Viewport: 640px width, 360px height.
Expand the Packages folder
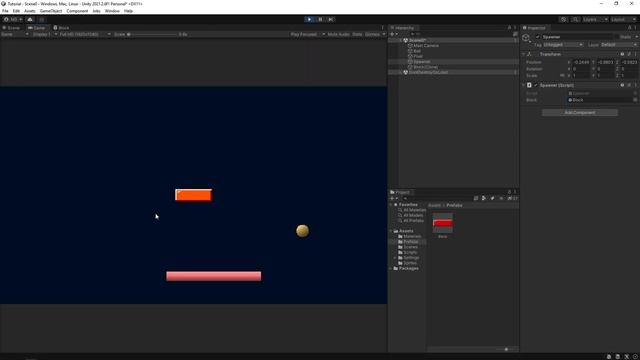click(x=391, y=268)
